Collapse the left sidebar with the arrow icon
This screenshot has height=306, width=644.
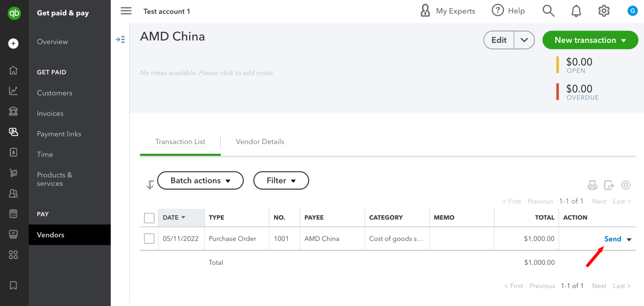pyautogui.click(x=120, y=39)
